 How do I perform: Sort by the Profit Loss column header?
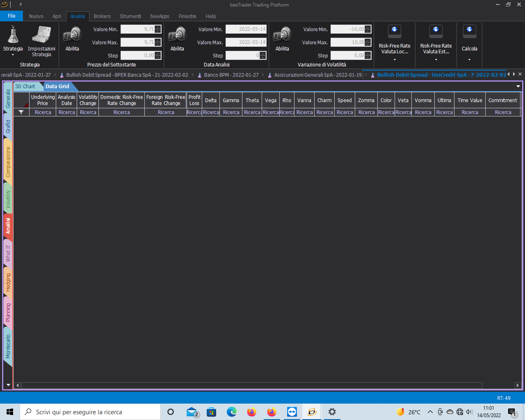[194, 100]
